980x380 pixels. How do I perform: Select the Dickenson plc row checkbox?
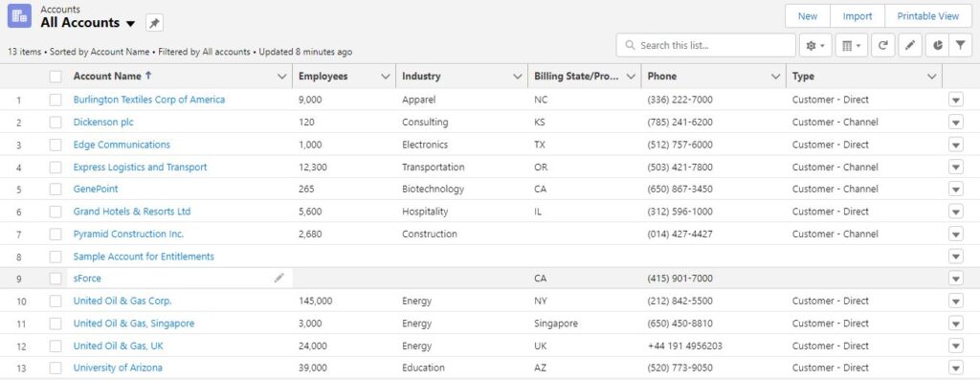pyautogui.click(x=56, y=123)
